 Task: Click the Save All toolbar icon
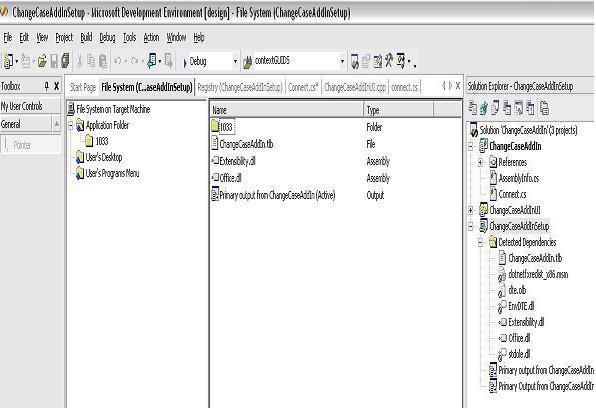tap(65, 61)
